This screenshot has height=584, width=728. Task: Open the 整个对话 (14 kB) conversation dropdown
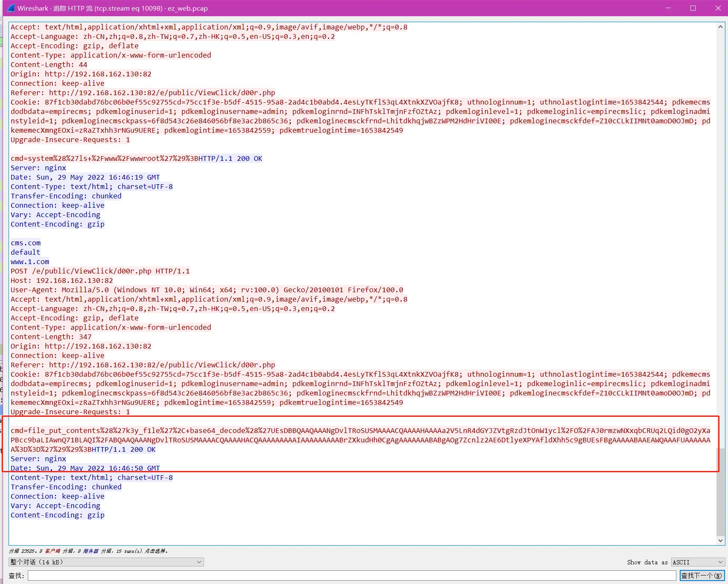(106, 562)
